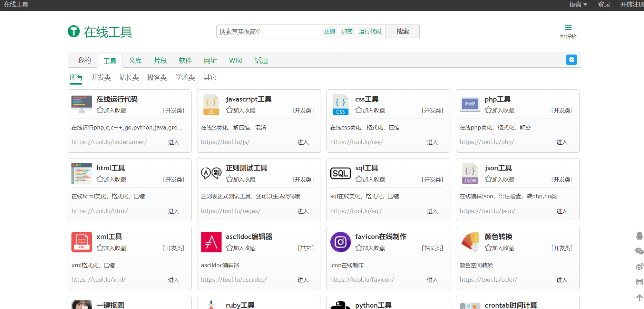Open the https://tool.lu/regex/ link
This screenshot has width=644, height=309.
[x=231, y=211]
